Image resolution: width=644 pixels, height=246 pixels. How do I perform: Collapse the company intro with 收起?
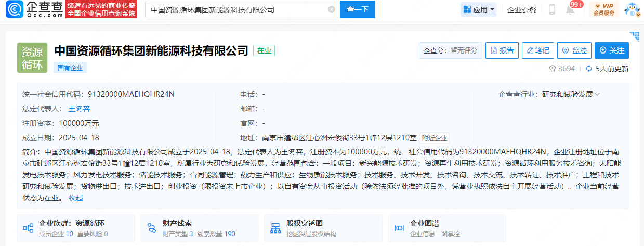[x=75, y=198]
